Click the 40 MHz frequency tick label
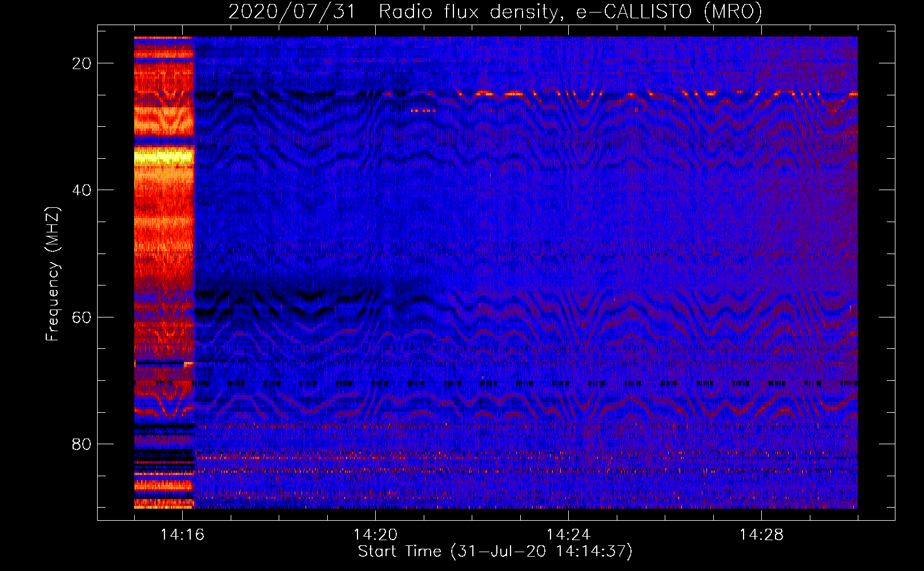 click(x=82, y=190)
